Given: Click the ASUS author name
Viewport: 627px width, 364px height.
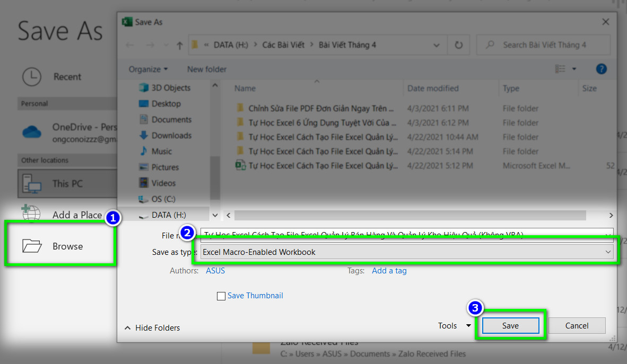Looking at the screenshot, I should click(x=215, y=271).
